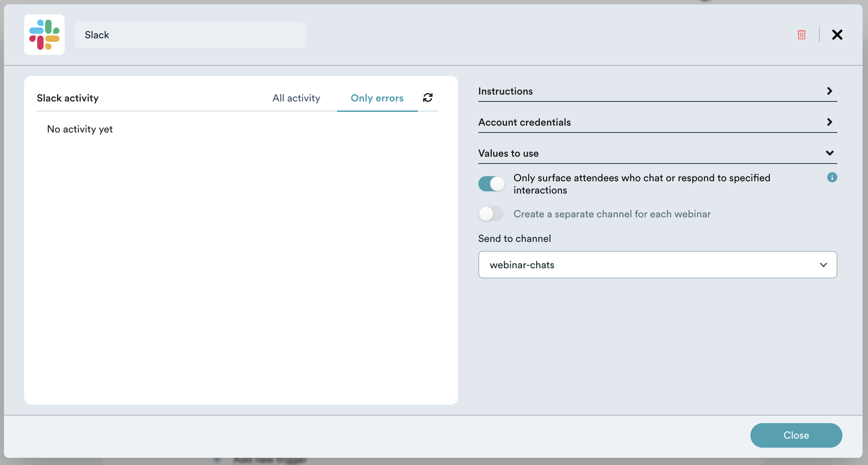Click the Instructions chevron arrow
The image size is (868, 465).
(x=830, y=91)
